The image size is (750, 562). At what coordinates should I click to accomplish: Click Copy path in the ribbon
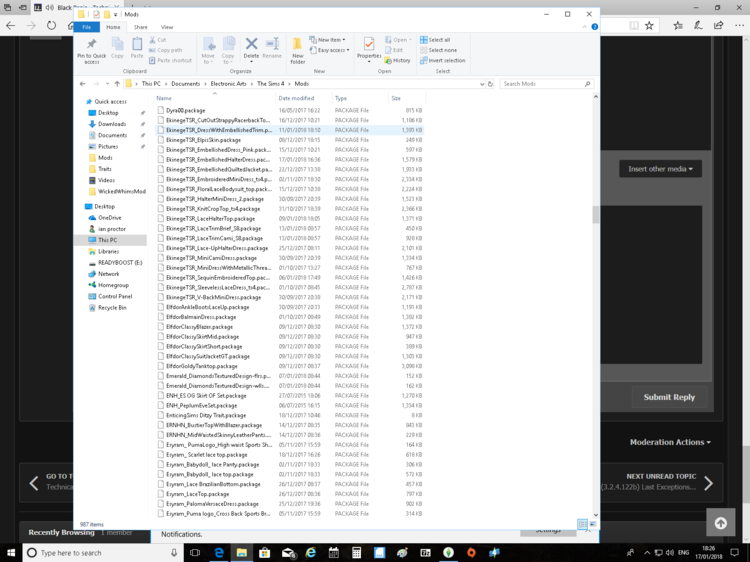coord(165,50)
